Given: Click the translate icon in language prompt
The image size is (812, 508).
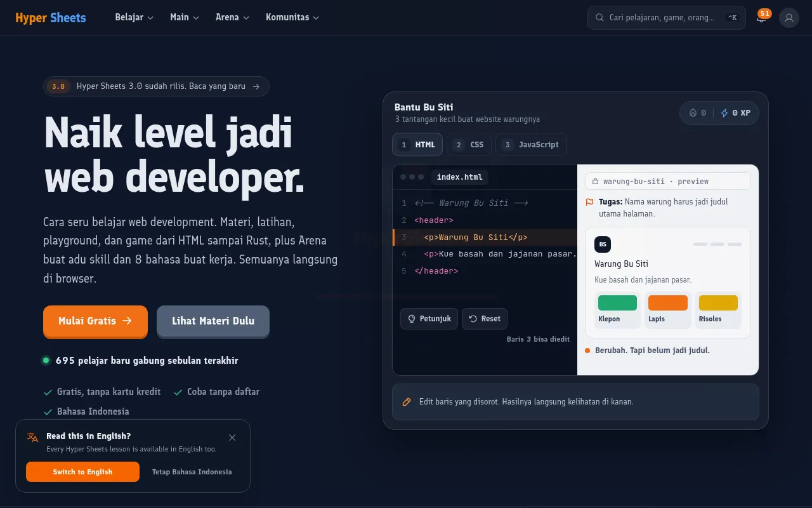Looking at the screenshot, I should (33, 437).
